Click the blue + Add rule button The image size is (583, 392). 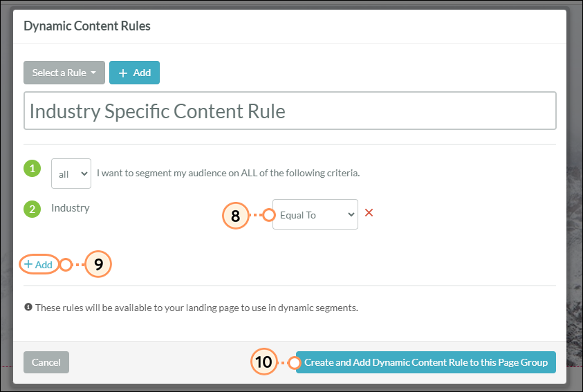[134, 73]
